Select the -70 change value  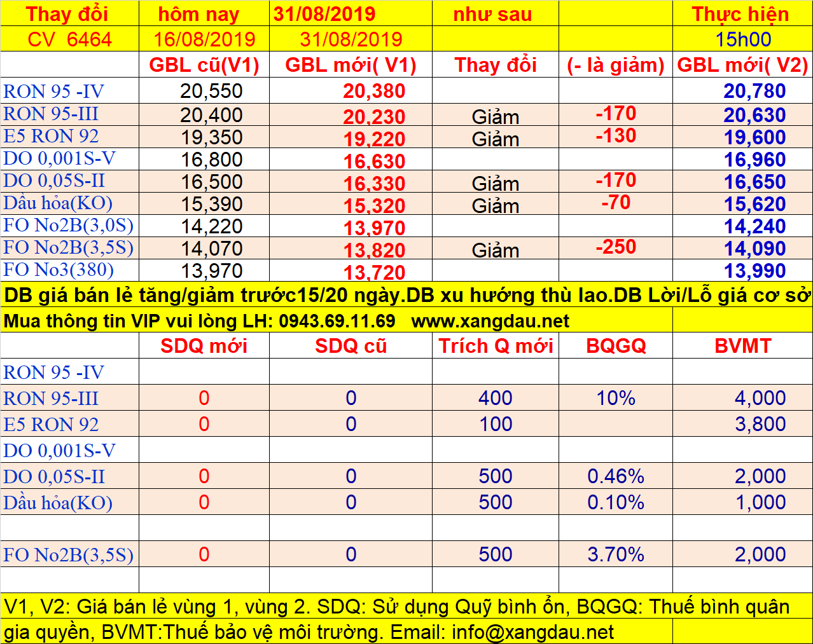(616, 202)
